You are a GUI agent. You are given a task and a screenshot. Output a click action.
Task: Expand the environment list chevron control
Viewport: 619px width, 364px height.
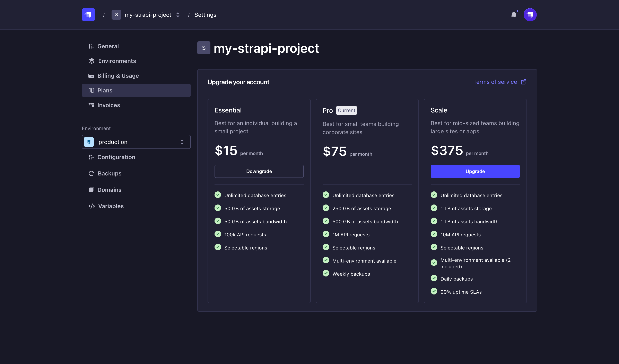(182, 142)
